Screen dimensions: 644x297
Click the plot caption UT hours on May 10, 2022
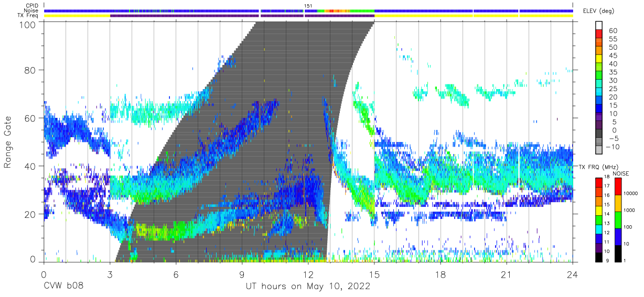[308, 287]
